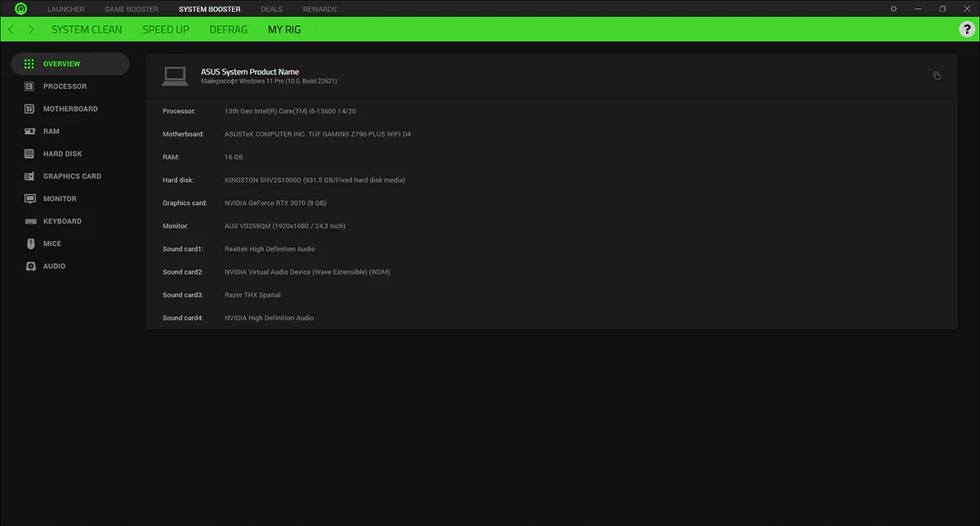Image resolution: width=980 pixels, height=526 pixels.
Task: Show RAM details via the memory icon
Action: [x=29, y=131]
